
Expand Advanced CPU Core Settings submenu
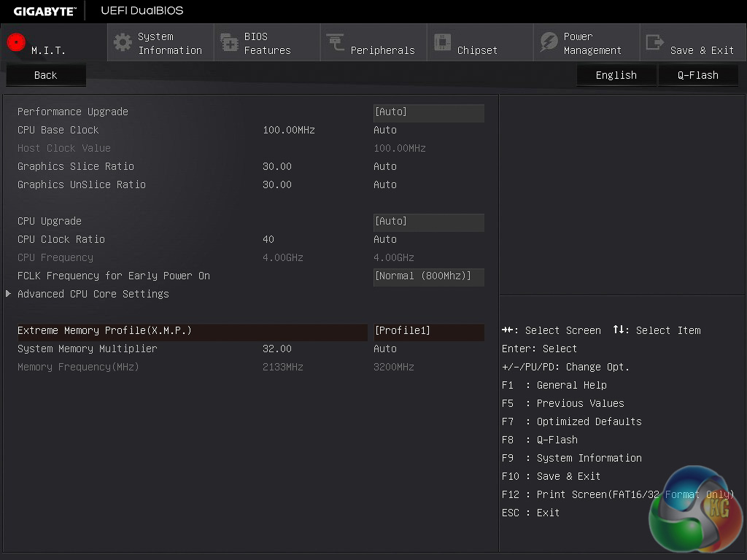pos(93,294)
